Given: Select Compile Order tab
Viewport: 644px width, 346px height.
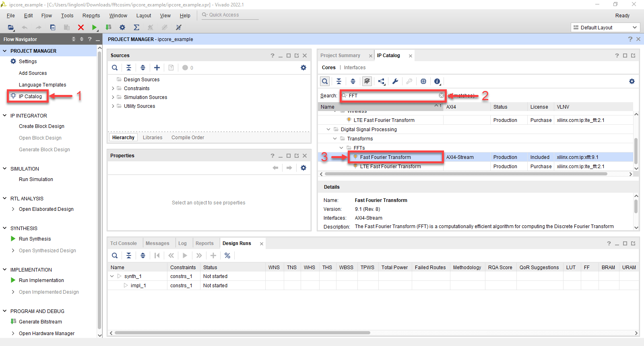Looking at the screenshot, I should point(188,138).
